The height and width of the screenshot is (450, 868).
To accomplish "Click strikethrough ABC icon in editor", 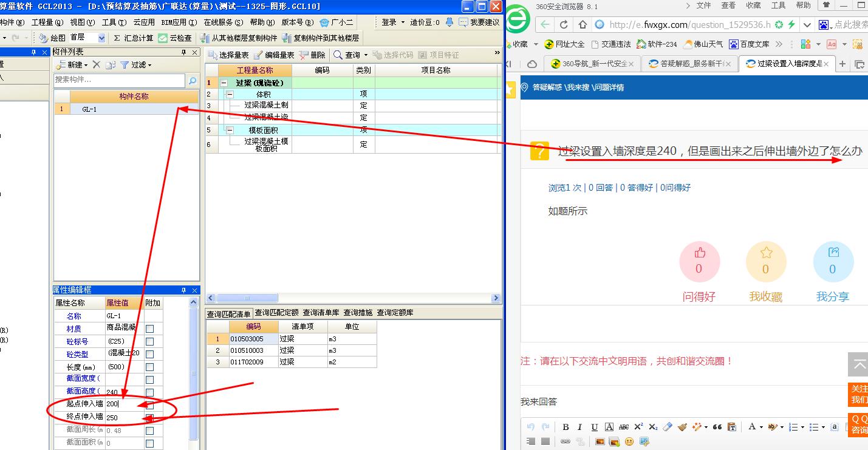I will (x=623, y=427).
